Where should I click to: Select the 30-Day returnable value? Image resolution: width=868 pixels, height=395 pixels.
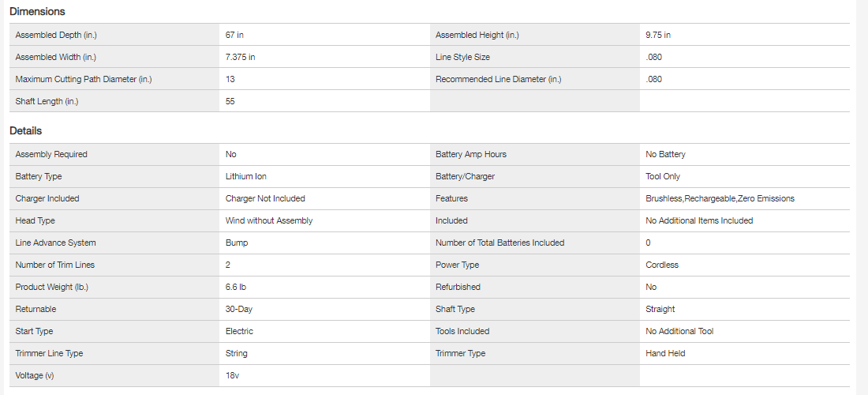pos(239,310)
